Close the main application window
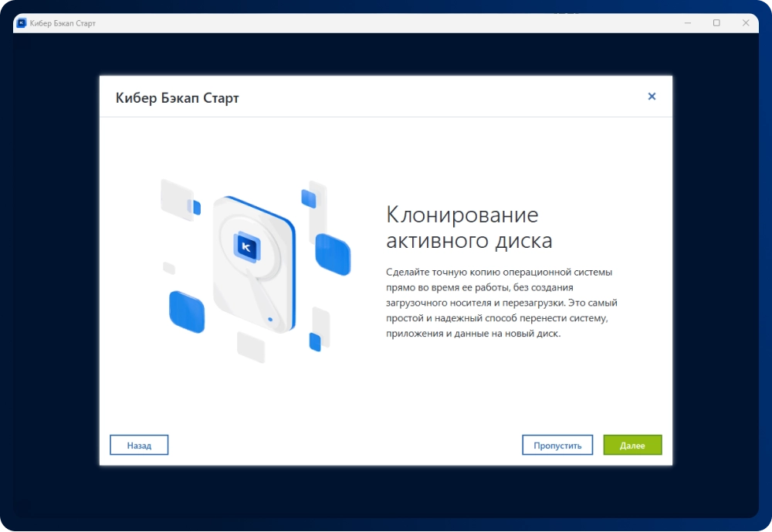 pyautogui.click(x=746, y=22)
